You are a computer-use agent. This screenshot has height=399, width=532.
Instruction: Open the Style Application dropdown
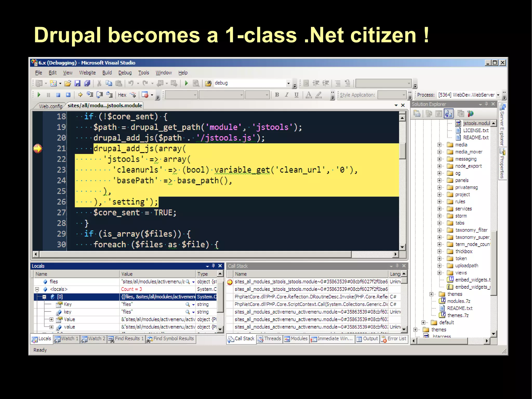404,95
